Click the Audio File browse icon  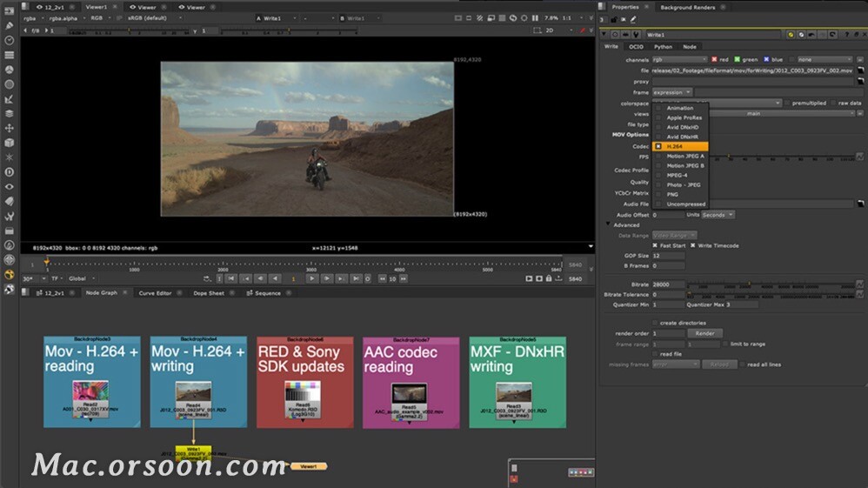pos(860,204)
